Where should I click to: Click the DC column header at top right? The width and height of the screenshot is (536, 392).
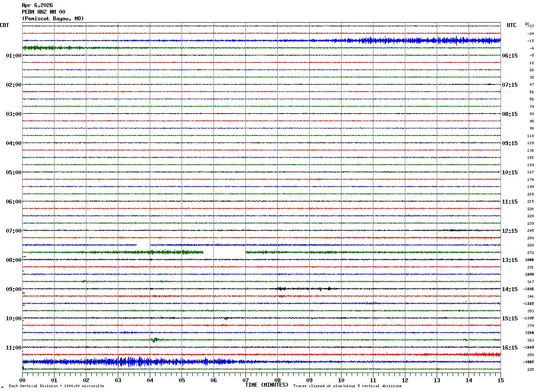[x=527, y=24]
